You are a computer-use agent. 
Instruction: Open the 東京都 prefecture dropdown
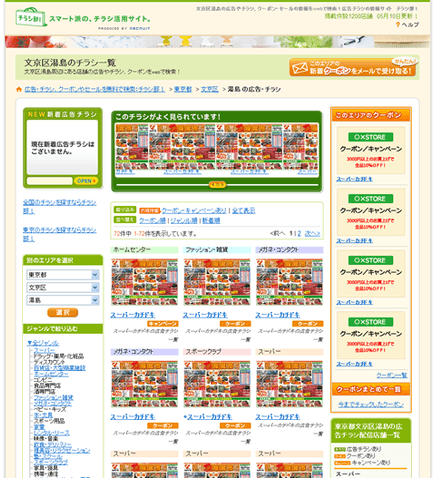tap(63, 275)
